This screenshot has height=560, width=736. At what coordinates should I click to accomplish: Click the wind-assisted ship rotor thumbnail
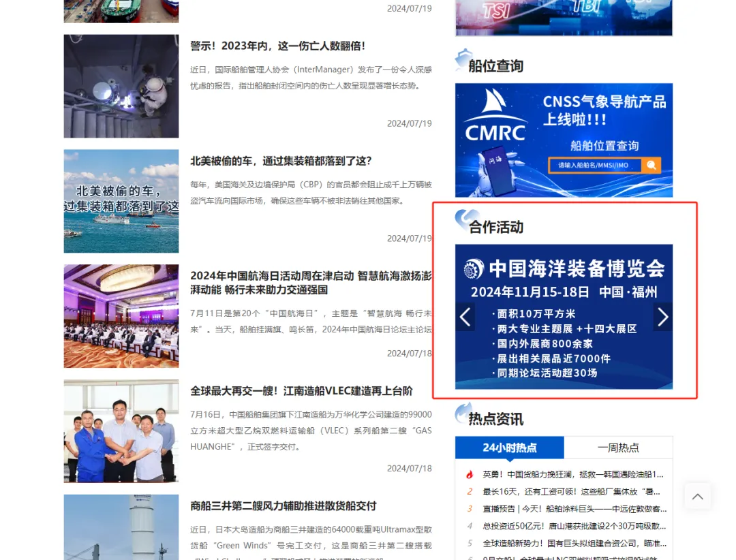(121, 527)
